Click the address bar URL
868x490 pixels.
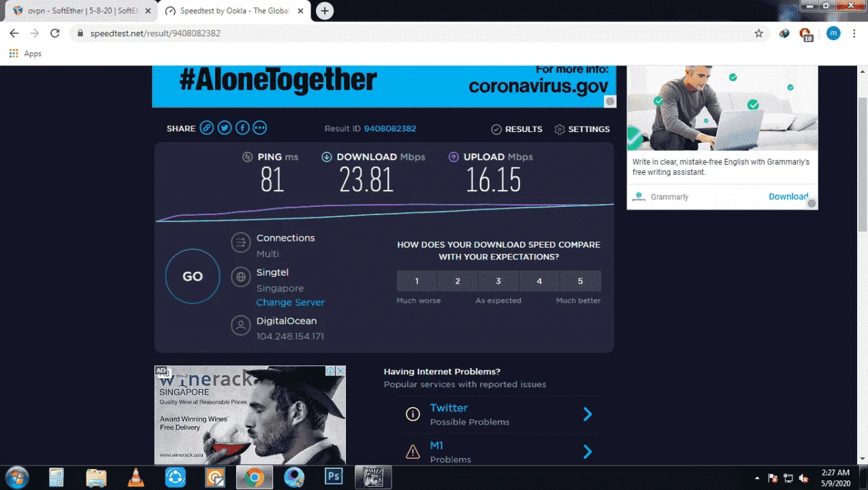point(155,33)
